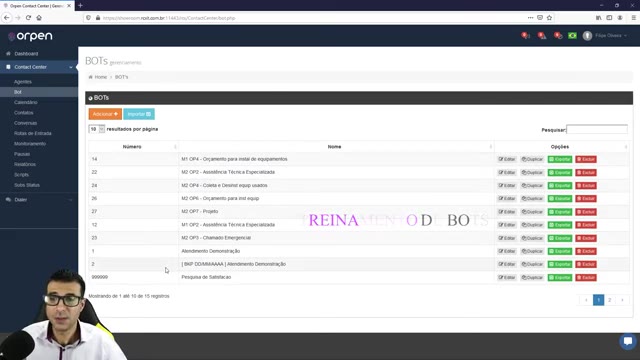
Task: Duplicate bot 23 Chamado Emergencial
Action: click(x=532, y=238)
